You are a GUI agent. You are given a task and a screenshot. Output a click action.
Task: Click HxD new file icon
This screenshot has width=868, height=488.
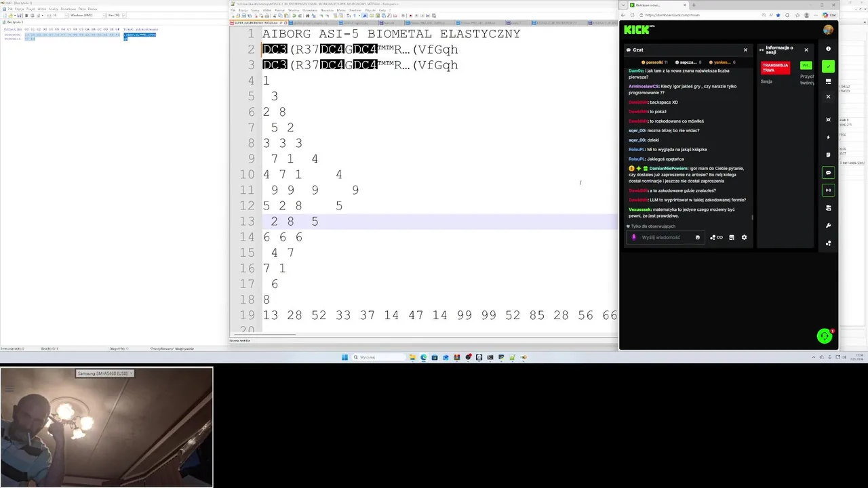[5, 15]
